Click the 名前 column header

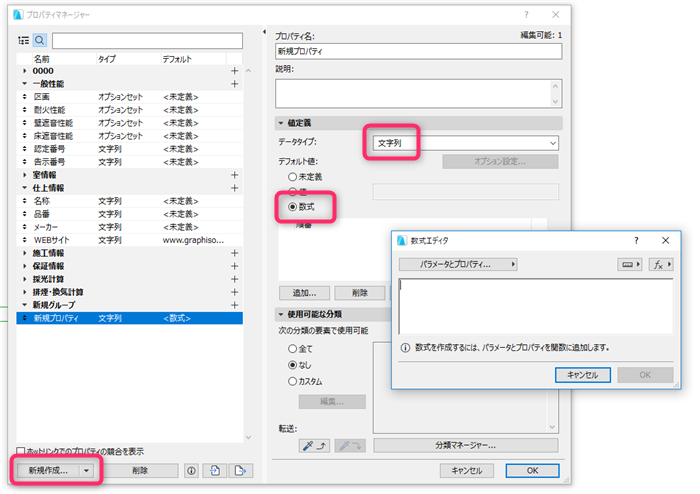tap(64, 59)
